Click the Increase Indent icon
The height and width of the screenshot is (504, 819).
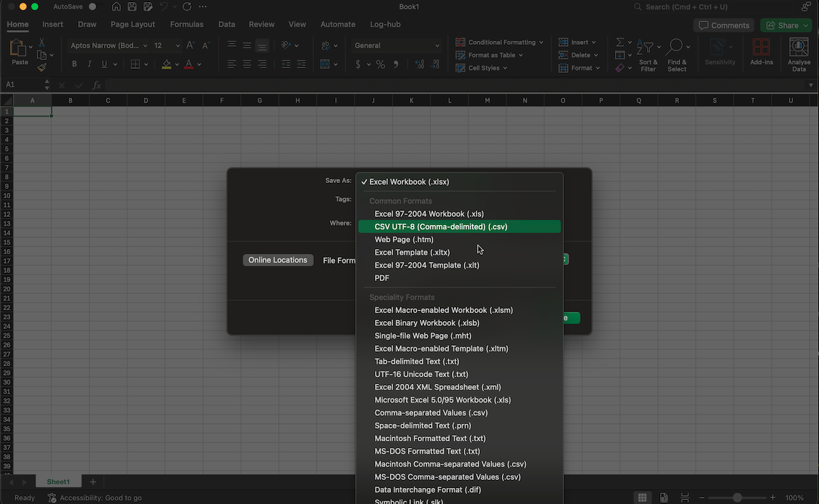(x=302, y=64)
